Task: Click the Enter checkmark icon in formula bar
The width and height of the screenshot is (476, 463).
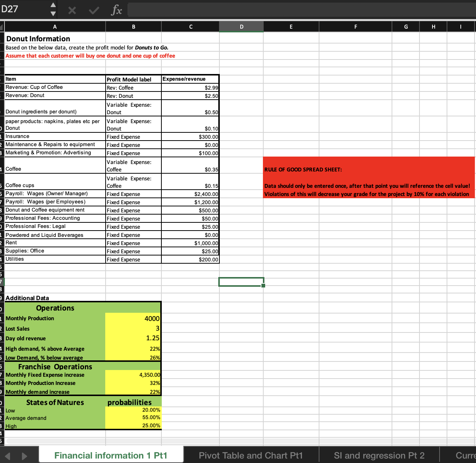Action: point(93,10)
